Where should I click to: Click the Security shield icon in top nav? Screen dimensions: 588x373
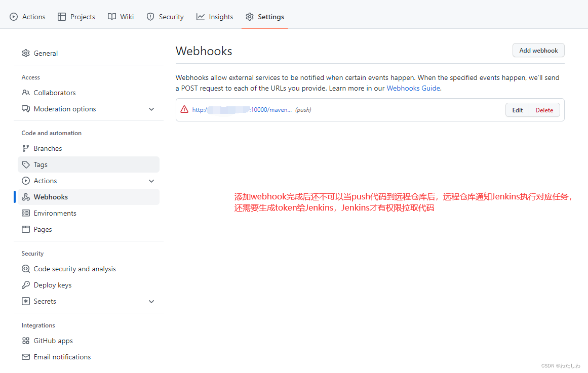(x=150, y=17)
